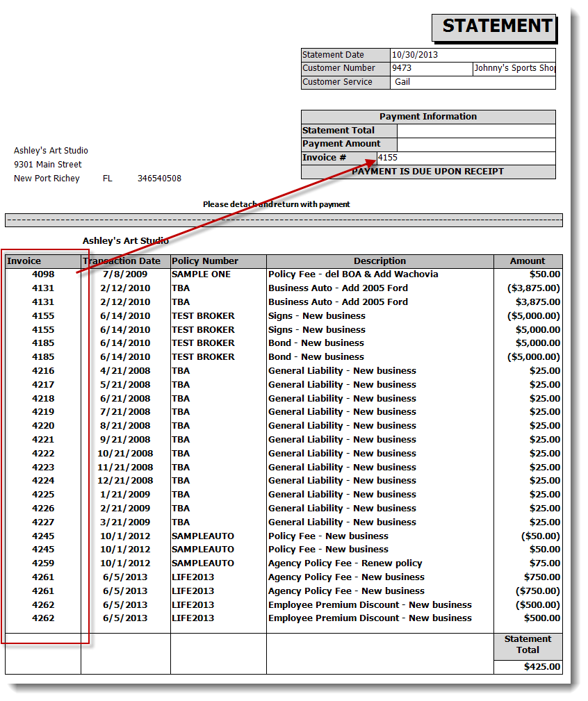Screen dimensions: 588x701
Task: Select invoice number 4216
Action: click(x=43, y=371)
